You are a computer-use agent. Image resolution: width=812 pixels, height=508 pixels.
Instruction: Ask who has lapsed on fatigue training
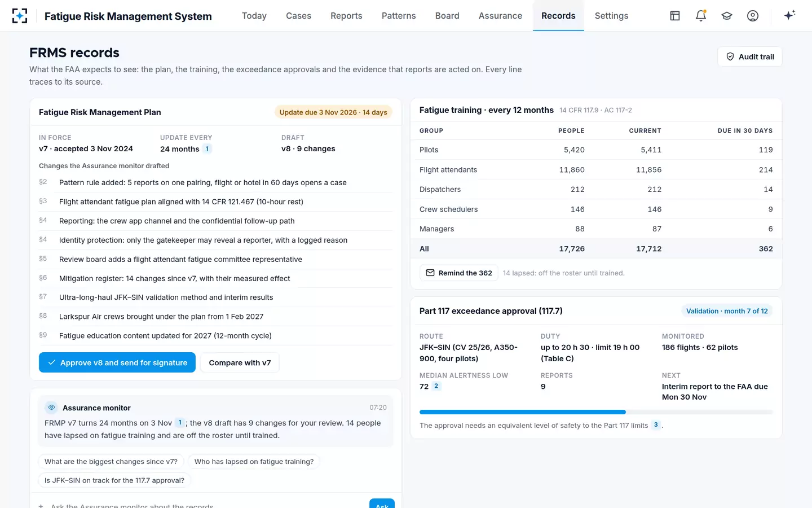pyautogui.click(x=254, y=462)
